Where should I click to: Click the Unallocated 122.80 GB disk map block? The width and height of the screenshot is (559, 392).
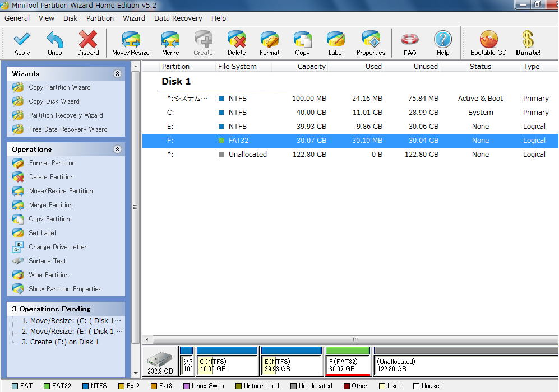pos(465,361)
